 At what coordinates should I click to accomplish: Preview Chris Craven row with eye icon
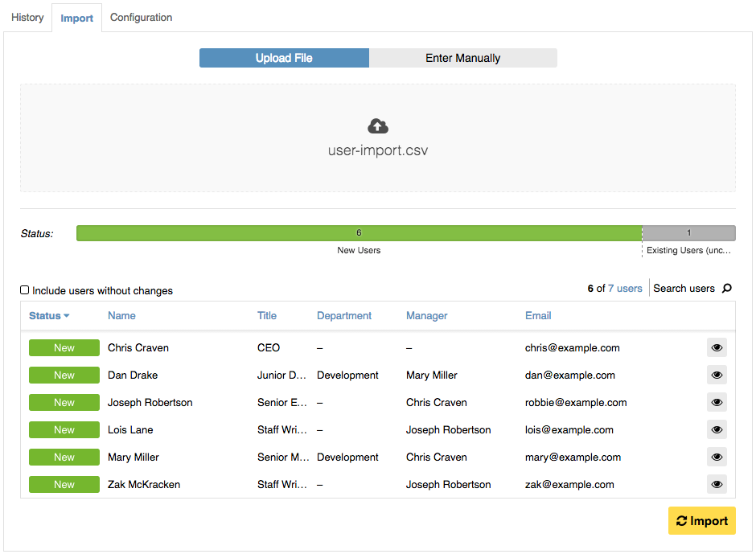pyautogui.click(x=717, y=347)
